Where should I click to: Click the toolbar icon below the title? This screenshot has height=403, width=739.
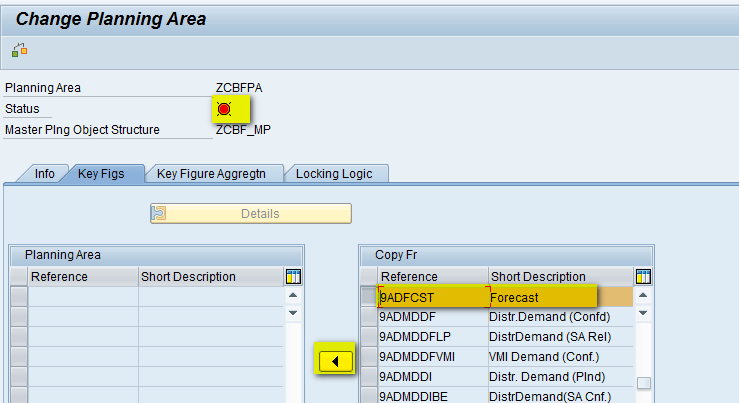19,50
